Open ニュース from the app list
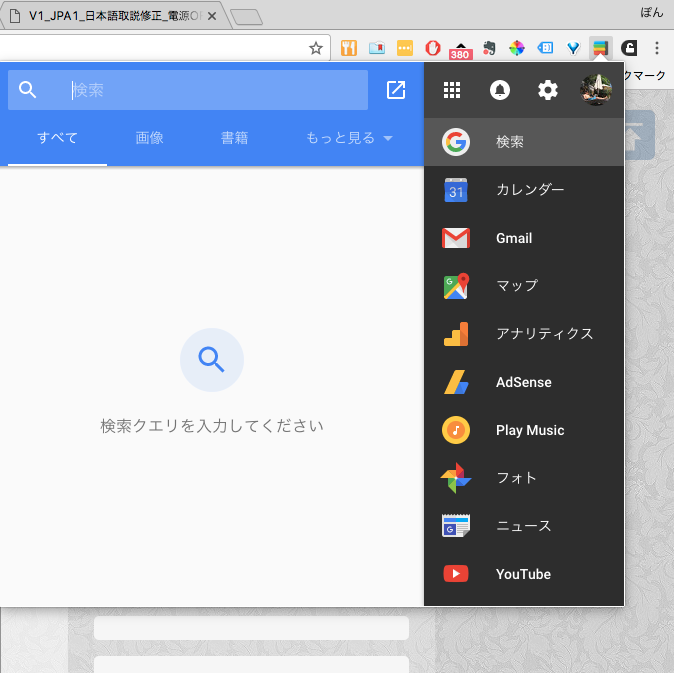This screenshot has height=673, width=674. pos(524,526)
